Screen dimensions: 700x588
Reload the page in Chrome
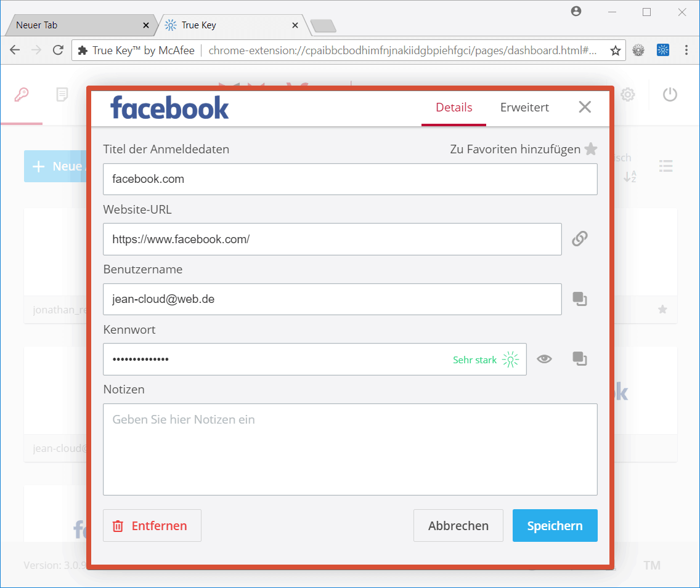point(58,50)
